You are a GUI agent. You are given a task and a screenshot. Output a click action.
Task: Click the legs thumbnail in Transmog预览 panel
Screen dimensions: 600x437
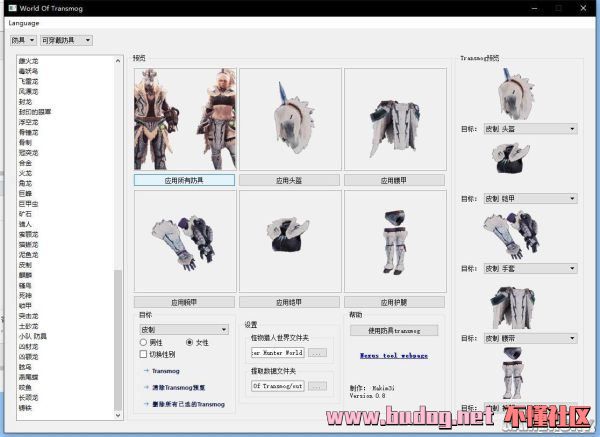coord(512,373)
